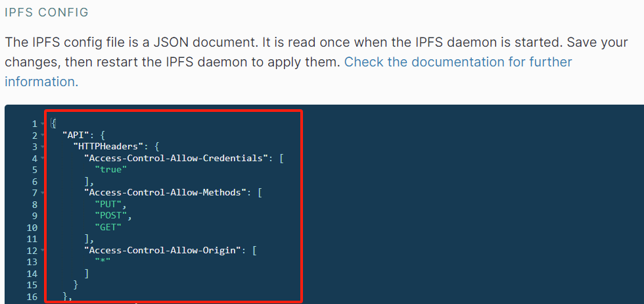
Task: Select line number 10 in the gutter
Action: tap(32, 228)
